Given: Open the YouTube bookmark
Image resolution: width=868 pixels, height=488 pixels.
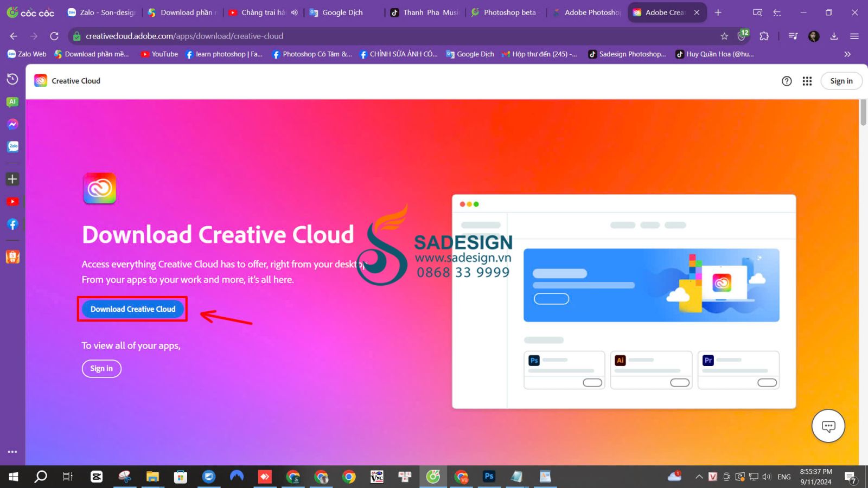Looking at the screenshot, I should coord(159,54).
